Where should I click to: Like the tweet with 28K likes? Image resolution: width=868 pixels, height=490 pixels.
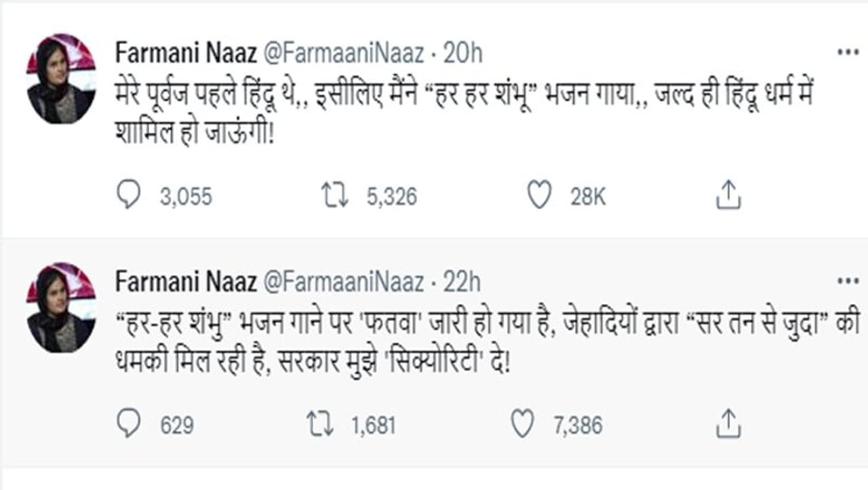point(540,196)
